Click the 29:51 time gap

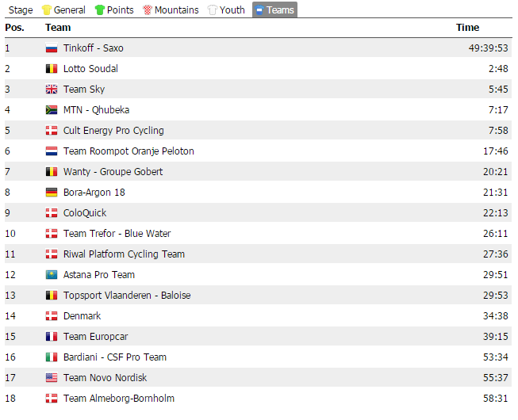coord(496,275)
